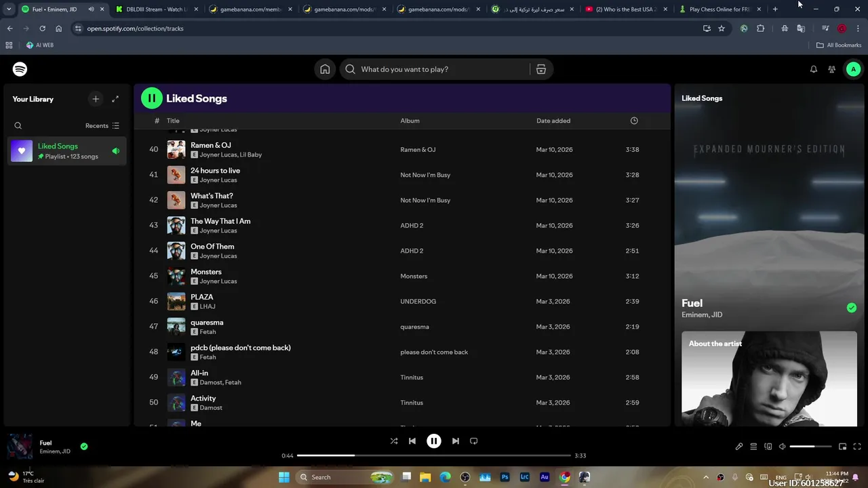Open Eminem, JID artist link in right panel

pyautogui.click(x=702, y=314)
